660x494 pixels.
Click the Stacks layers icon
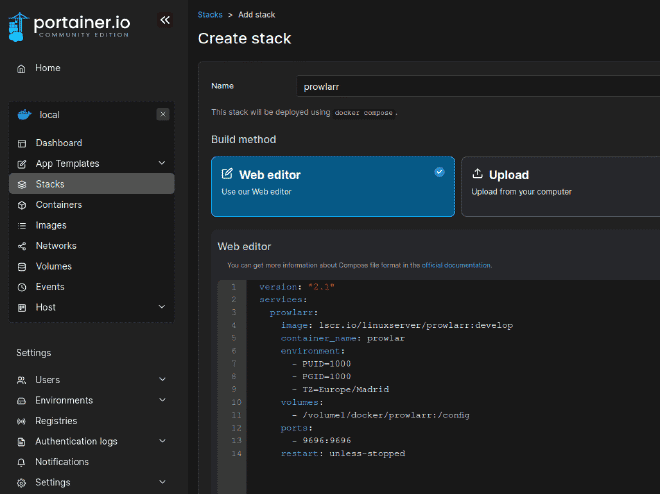[22, 185]
